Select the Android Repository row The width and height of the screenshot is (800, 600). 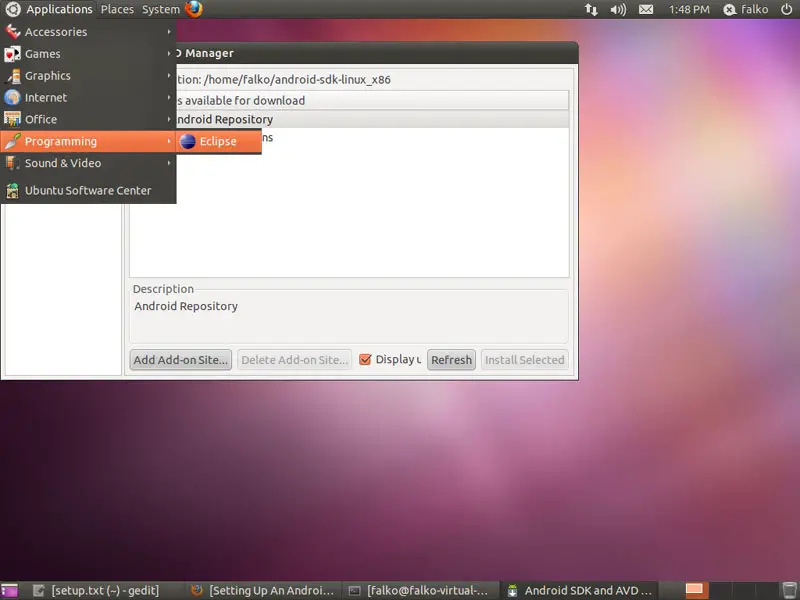372,119
